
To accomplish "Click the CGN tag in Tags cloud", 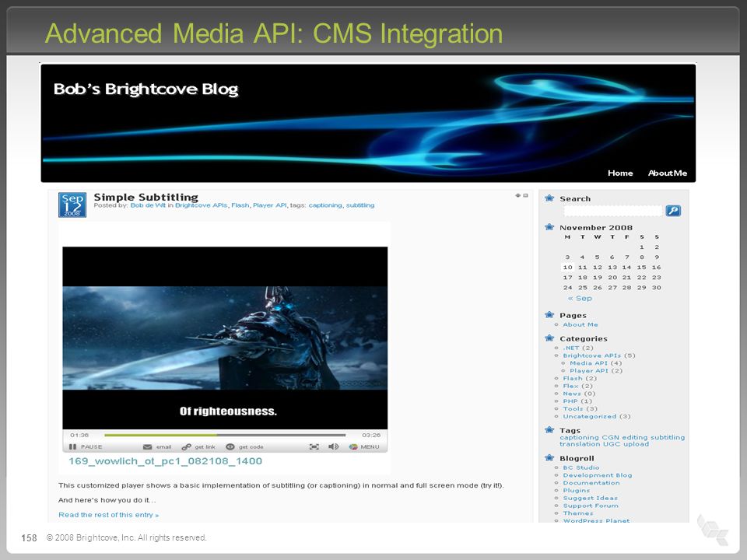I will click(610, 437).
